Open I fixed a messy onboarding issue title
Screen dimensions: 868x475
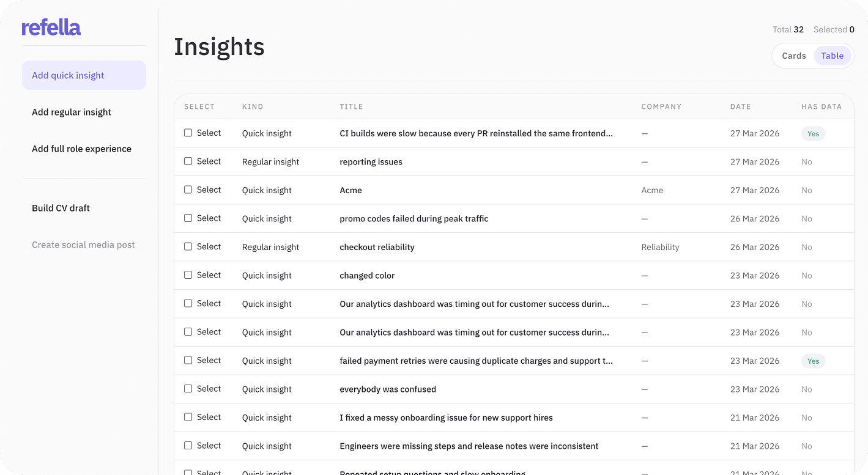(446, 418)
